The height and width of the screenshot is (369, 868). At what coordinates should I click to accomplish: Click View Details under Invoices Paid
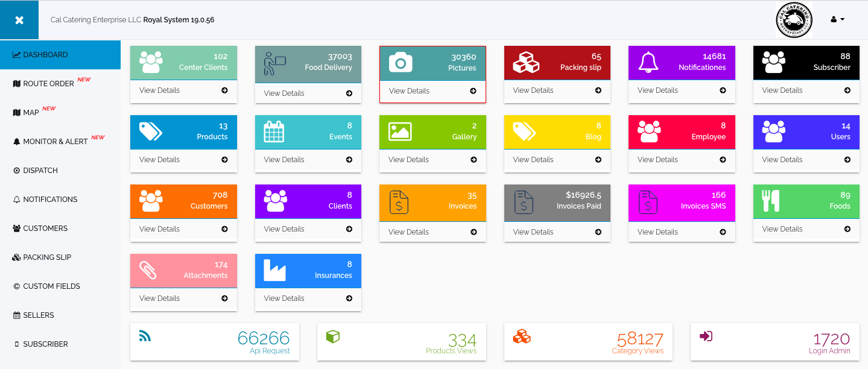(x=533, y=232)
